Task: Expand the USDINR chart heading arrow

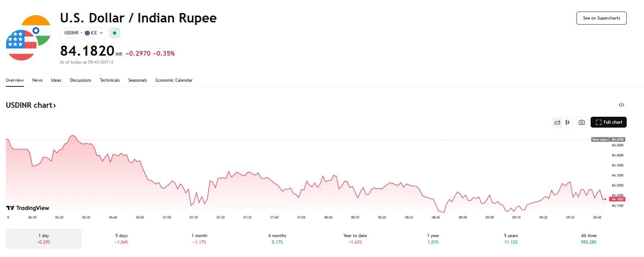Action: (54, 106)
